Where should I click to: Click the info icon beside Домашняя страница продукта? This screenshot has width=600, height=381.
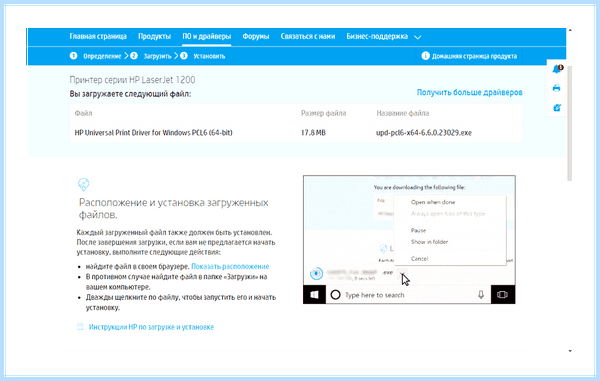point(425,56)
